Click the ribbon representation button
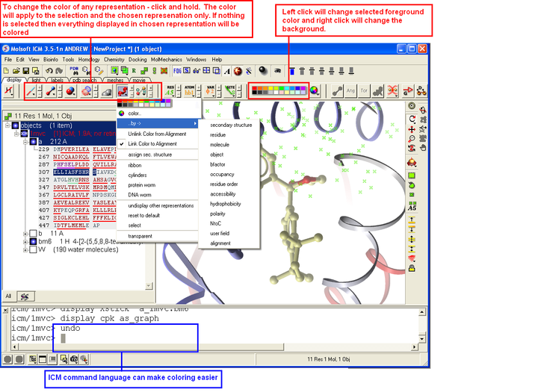Image resolution: width=544 pixels, height=392 pixels. tap(123, 92)
